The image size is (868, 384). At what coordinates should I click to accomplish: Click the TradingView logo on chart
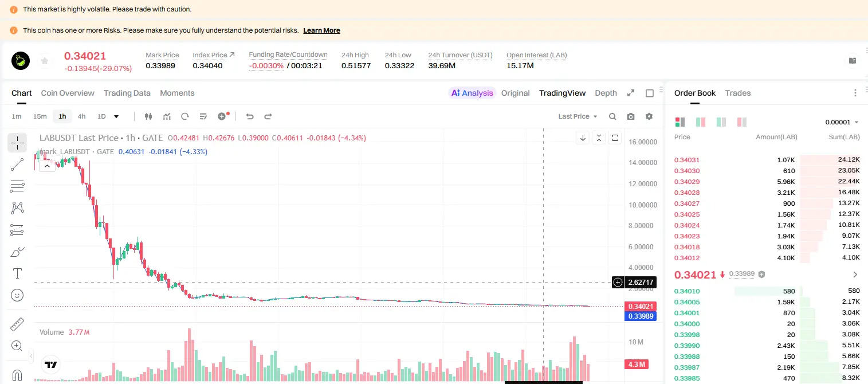(x=51, y=365)
